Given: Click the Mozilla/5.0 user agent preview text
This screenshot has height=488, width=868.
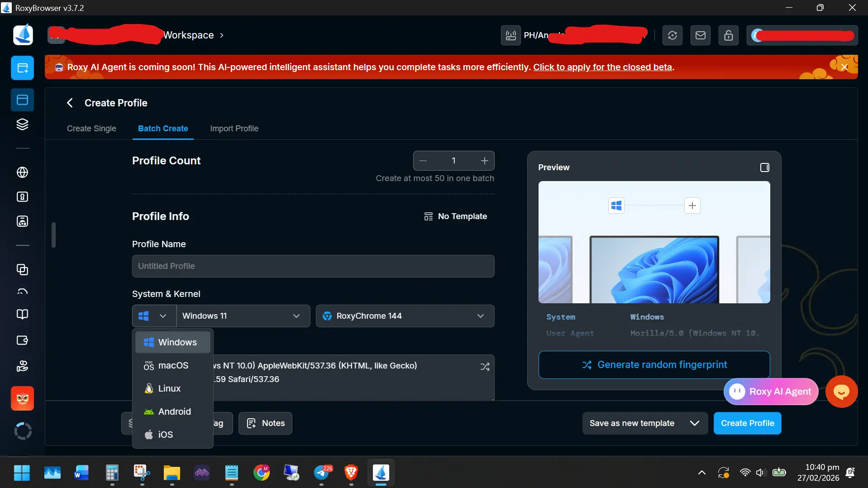Looking at the screenshot, I should [x=695, y=333].
